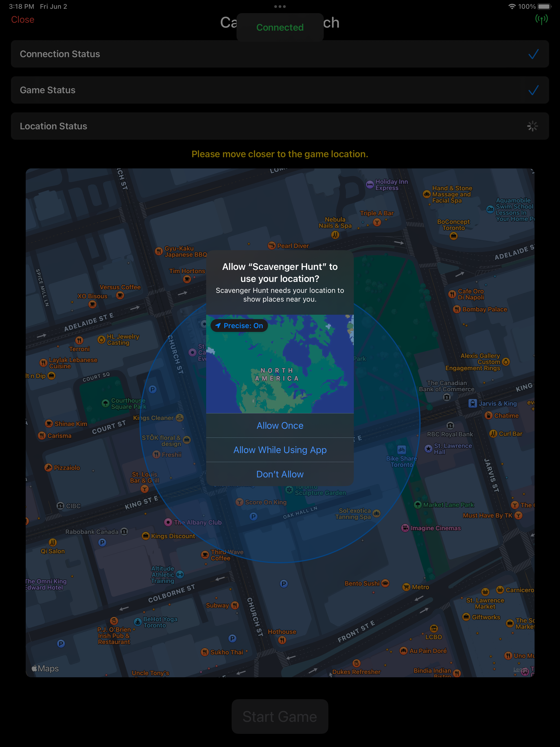Tap the Subway restaurant pin
Image resolution: width=560 pixels, height=747 pixels.
point(235,605)
